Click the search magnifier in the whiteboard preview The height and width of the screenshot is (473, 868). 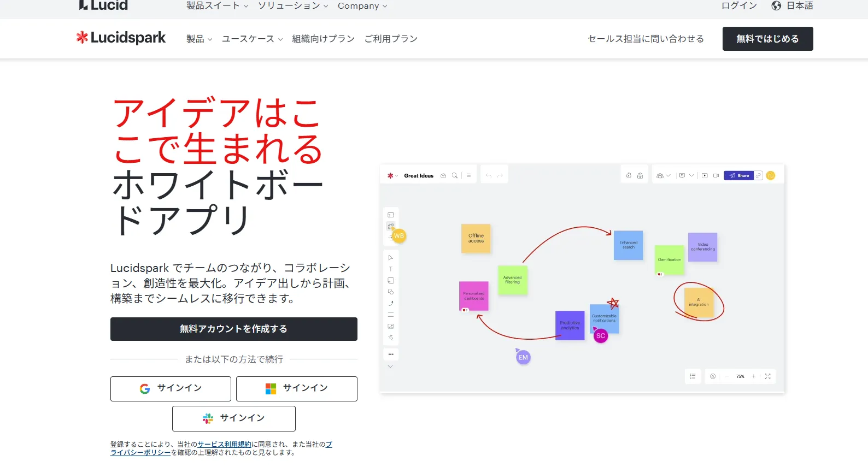tap(454, 175)
